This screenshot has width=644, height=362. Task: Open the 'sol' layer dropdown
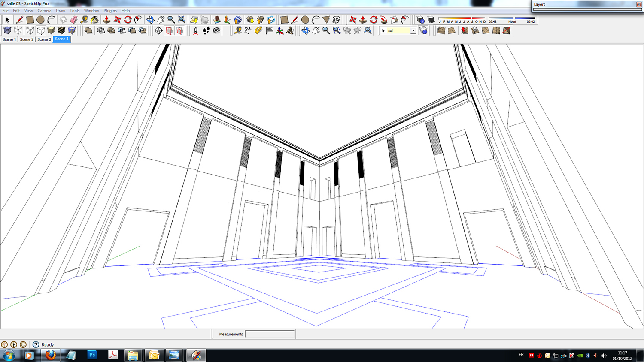[413, 30]
